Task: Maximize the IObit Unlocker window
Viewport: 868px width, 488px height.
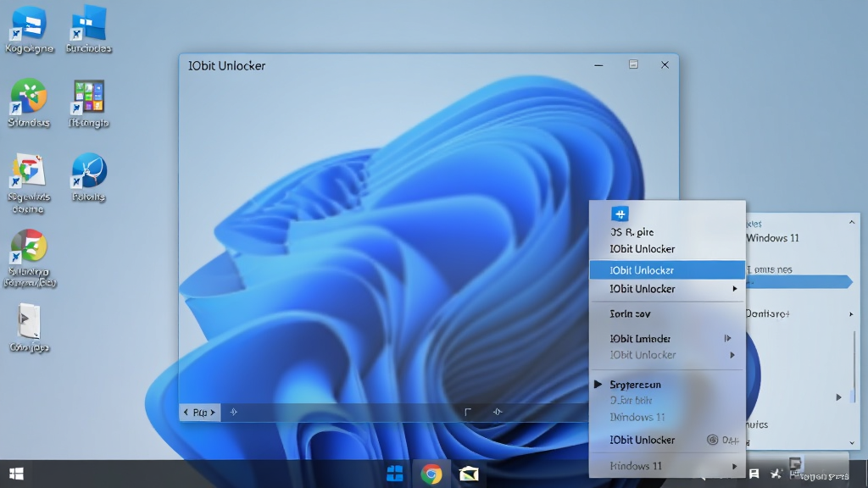Action: coord(633,64)
